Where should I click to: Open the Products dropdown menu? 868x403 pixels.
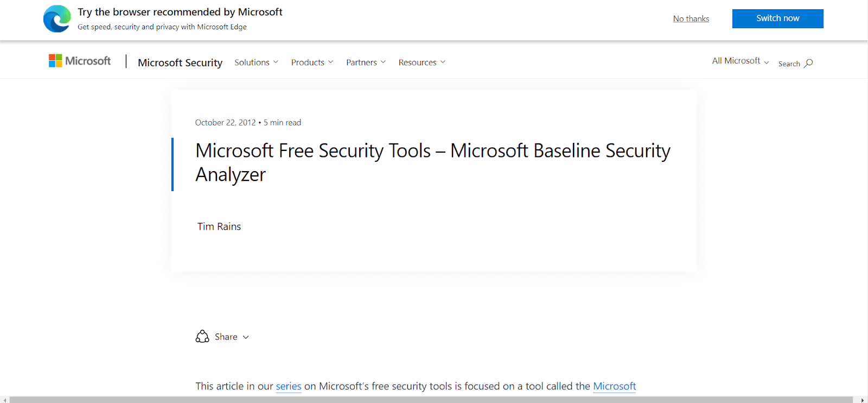pos(312,62)
